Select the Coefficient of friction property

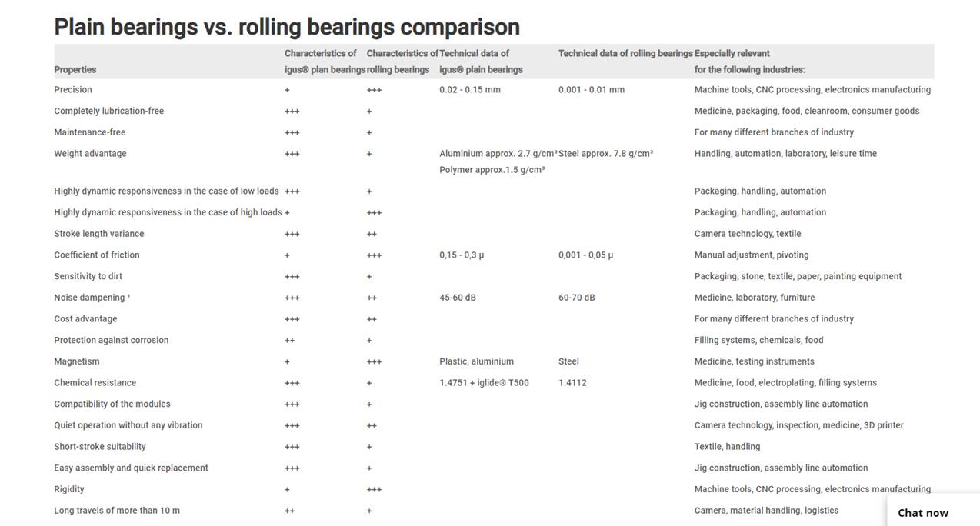point(97,255)
